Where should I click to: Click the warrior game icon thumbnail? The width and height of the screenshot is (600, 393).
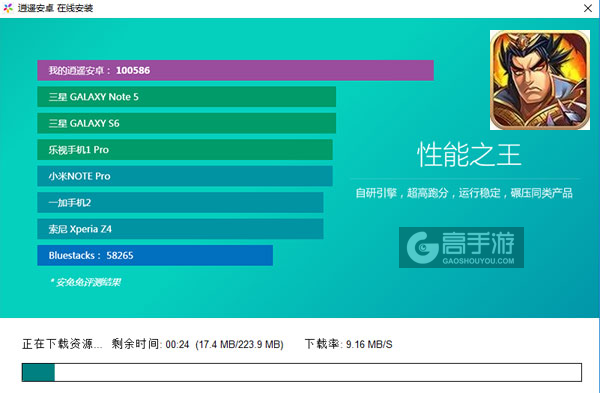tap(540, 80)
